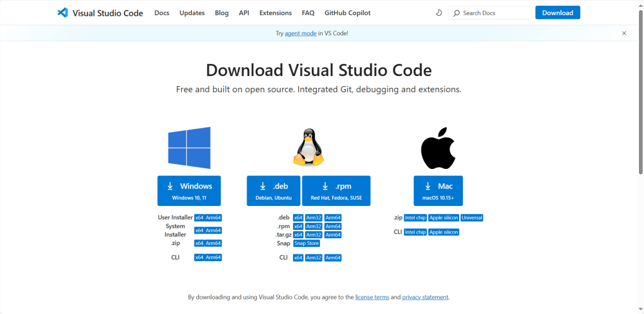Download the Mac macOS 10.15+ build
644x314 pixels.
(x=438, y=191)
